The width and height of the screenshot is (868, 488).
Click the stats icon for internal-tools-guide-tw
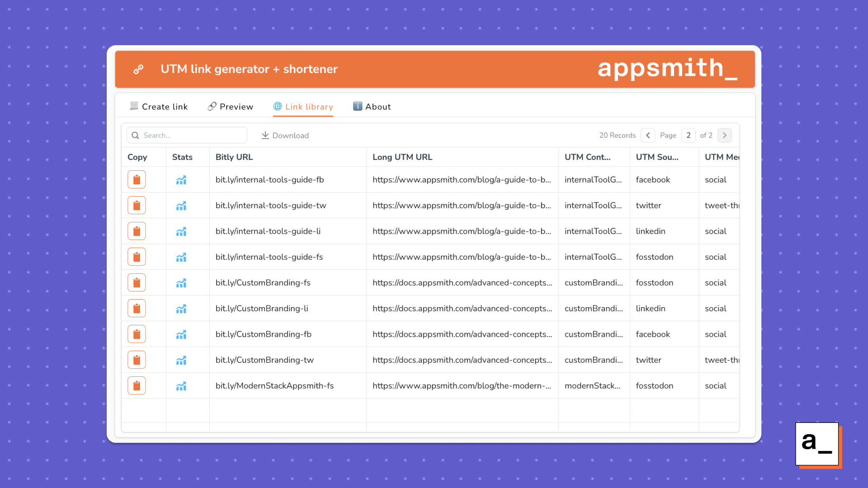click(182, 206)
